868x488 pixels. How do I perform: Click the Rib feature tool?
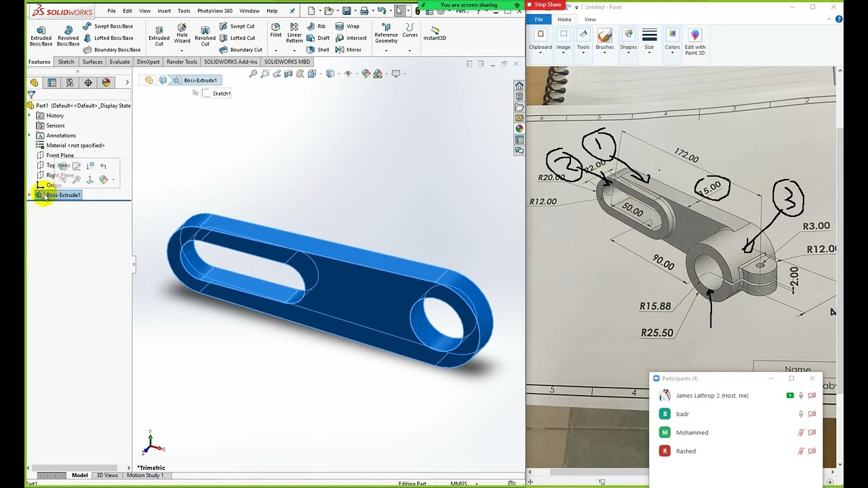click(316, 26)
